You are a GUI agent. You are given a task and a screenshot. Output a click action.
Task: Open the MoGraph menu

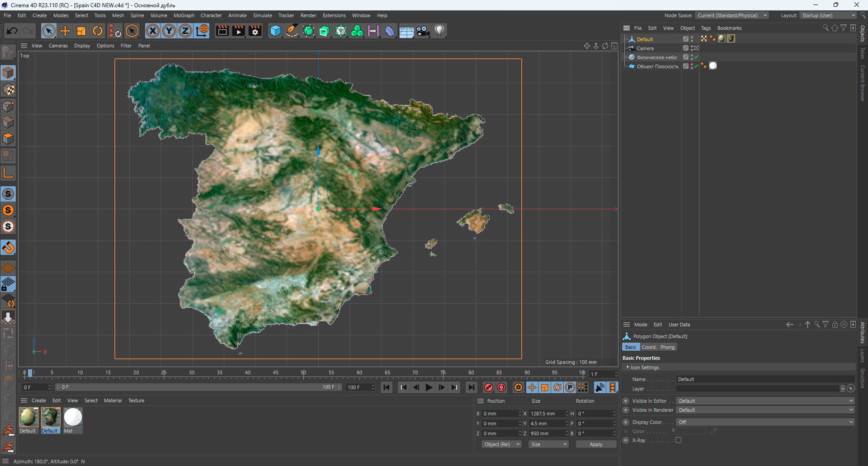[184, 15]
